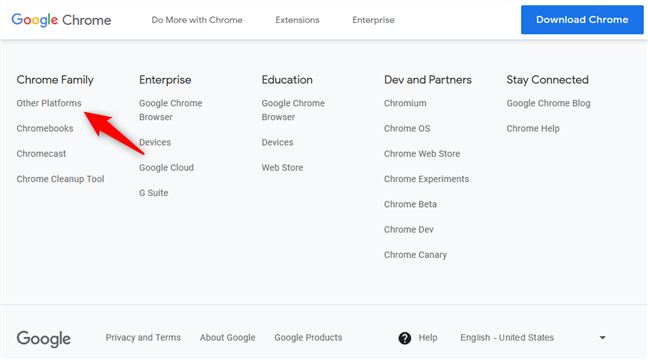Open the Chrome Beta link
Screen dimensions: 648x360
pos(410,204)
